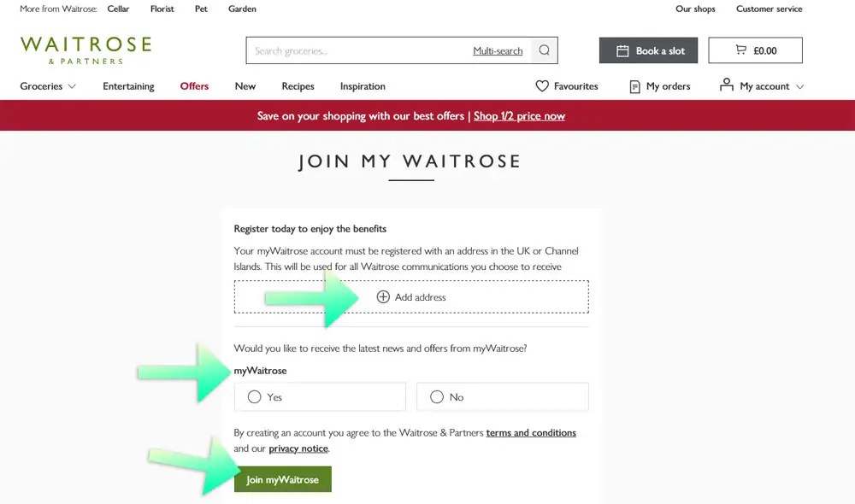Click the My orders document icon
Viewport: 855px width, 504px height.
(x=634, y=86)
